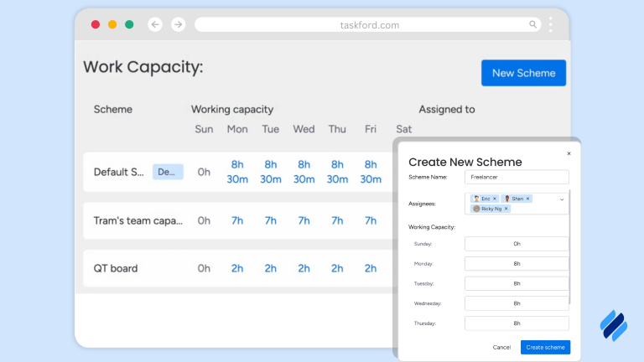The width and height of the screenshot is (644, 362).
Task: Click Wednesday 7h in Tram's team row
Action: click(x=304, y=221)
